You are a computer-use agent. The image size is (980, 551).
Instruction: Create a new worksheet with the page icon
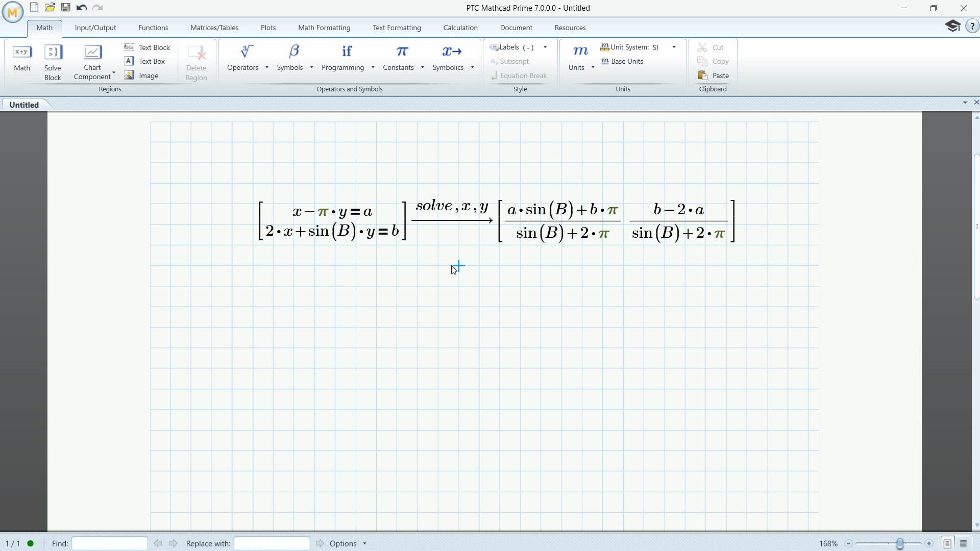pyautogui.click(x=34, y=8)
